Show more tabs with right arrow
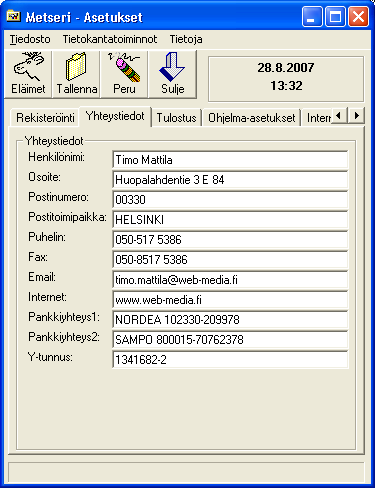This screenshot has width=375, height=488. (356, 116)
